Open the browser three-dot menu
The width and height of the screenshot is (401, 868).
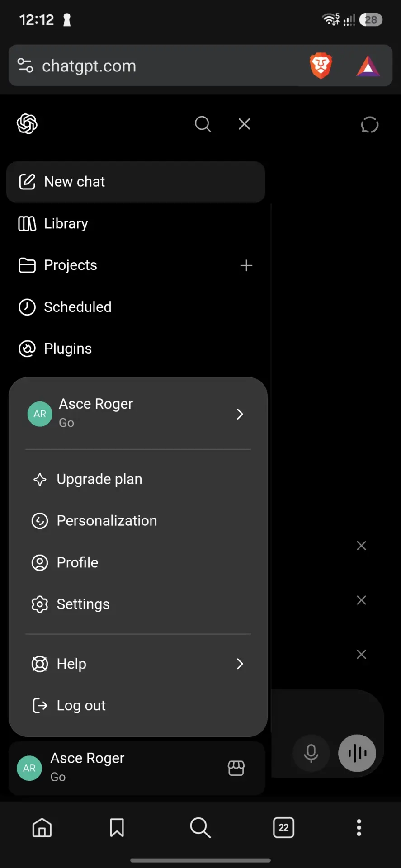[x=359, y=827]
